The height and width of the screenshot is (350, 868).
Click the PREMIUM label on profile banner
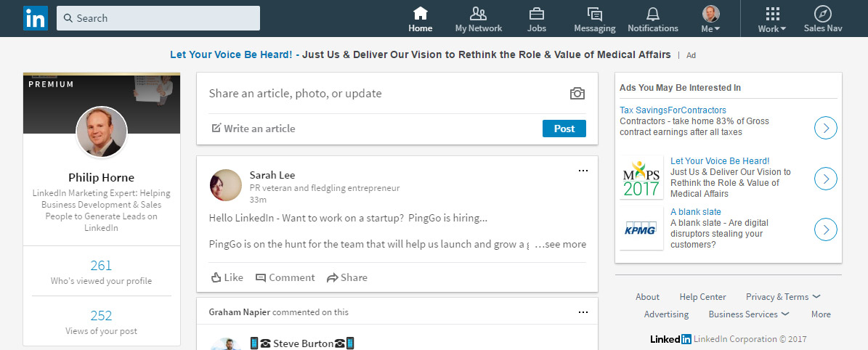pos(51,85)
